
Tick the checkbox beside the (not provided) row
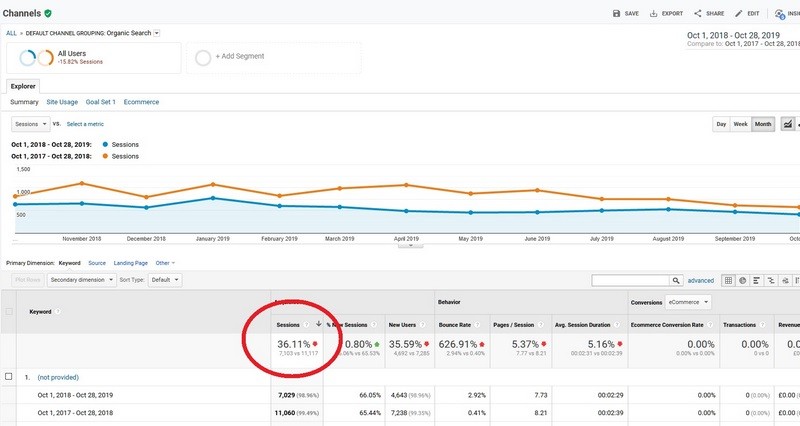(9, 377)
